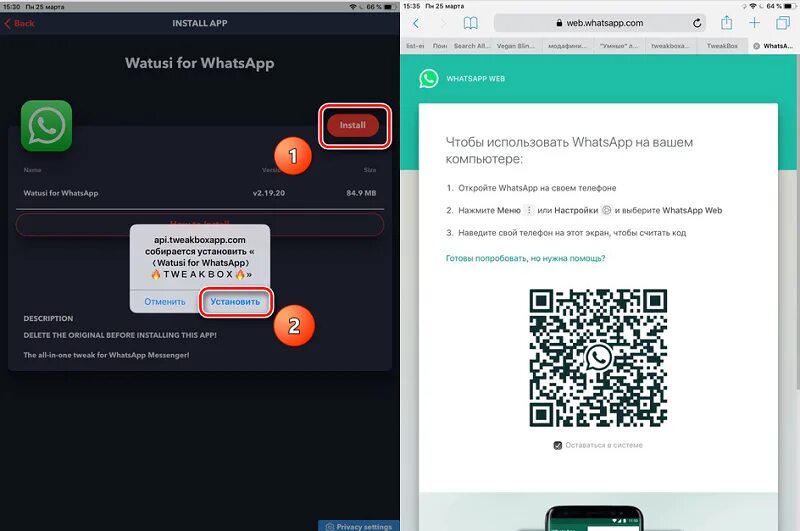Open a new tab with the plus icon

point(754,23)
